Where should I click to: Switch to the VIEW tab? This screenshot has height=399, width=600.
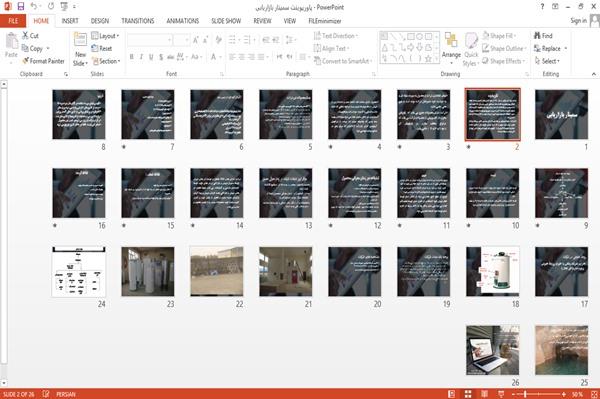coord(290,21)
